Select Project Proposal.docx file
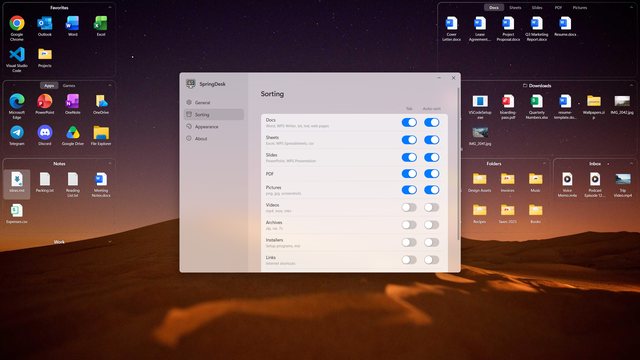 [x=508, y=28]
